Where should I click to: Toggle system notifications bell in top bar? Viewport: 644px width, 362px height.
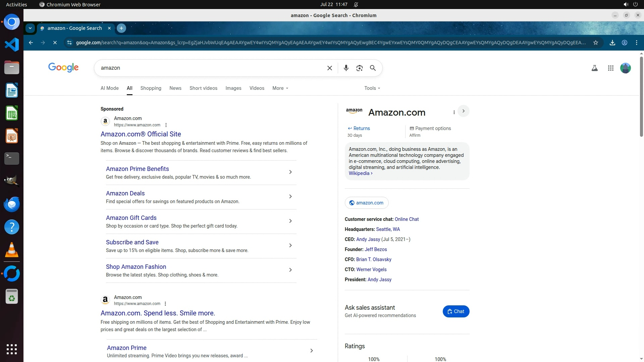(x=356, y=4)
